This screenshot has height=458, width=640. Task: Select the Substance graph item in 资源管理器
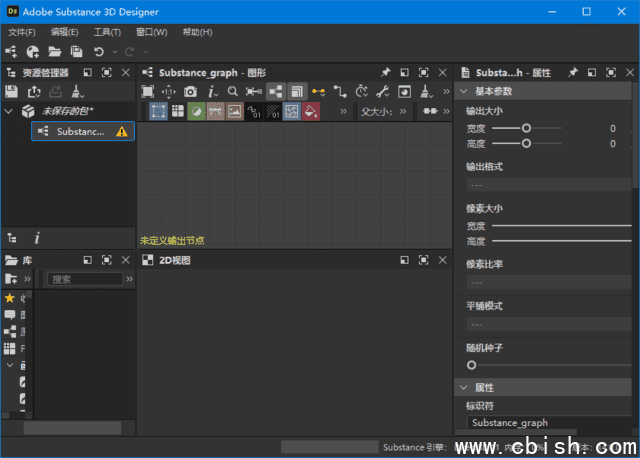(x=80, y=131)
